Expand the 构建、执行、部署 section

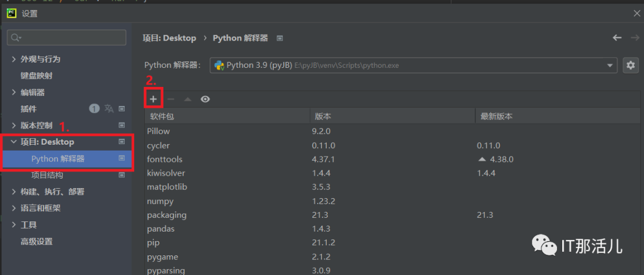[14, 192]
